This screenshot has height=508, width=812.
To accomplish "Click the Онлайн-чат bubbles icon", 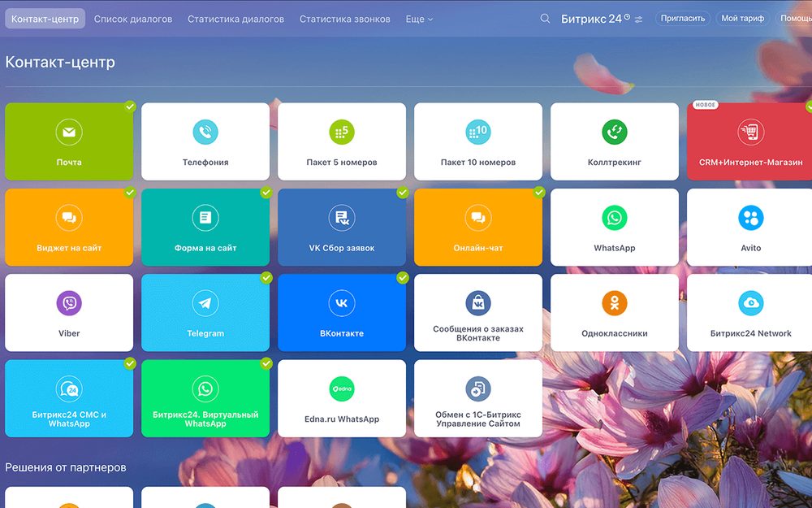I will 478,217.
